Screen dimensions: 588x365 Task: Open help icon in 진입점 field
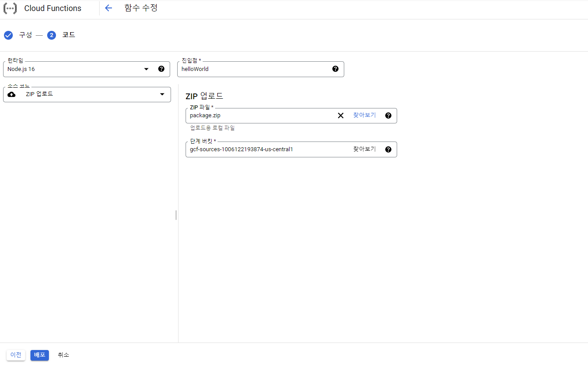[335, 69]
